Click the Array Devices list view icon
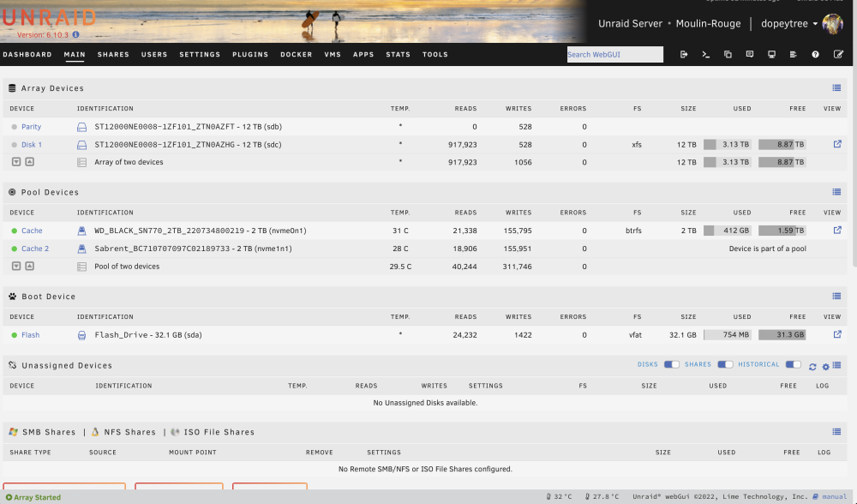 836,88
